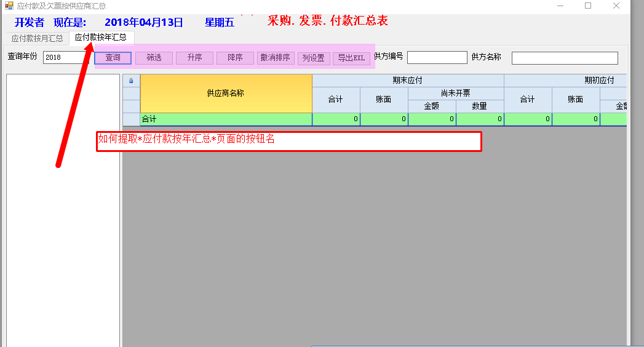Viewport: 644px width, 347px height.
Task: Maximize the 应付款及欠票按供应商汇总 window
Action: coord(588,6)
